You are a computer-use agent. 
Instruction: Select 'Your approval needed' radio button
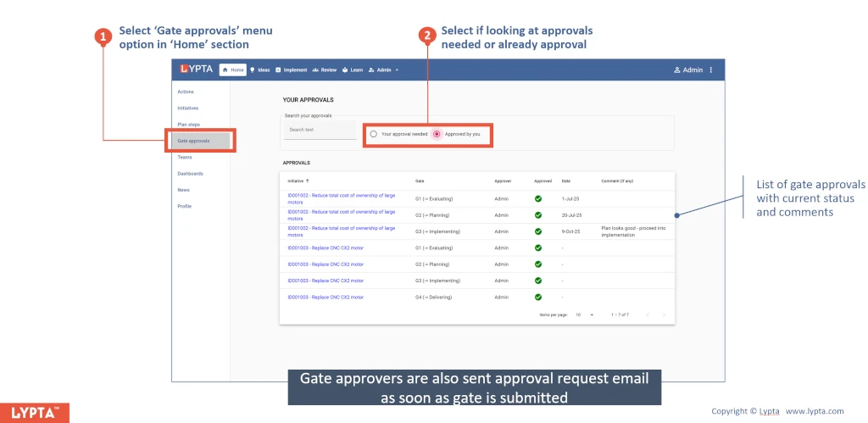(x=374, y=134)
